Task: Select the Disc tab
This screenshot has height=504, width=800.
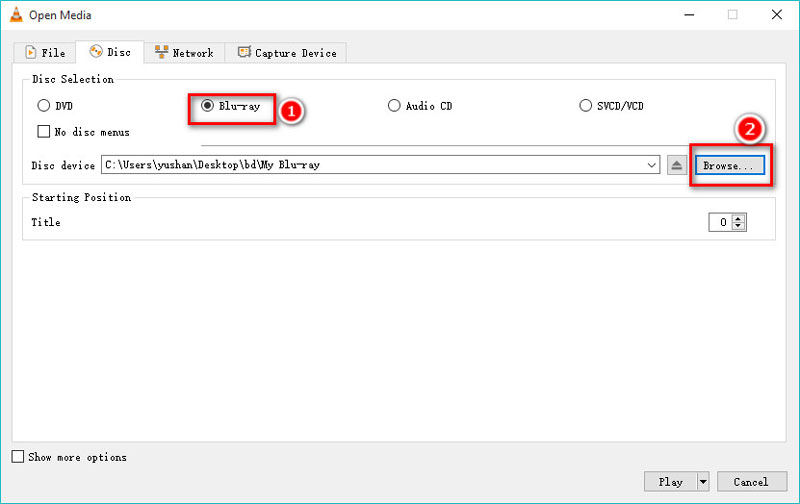Action: pyautogui.click(x=110, y=52)
